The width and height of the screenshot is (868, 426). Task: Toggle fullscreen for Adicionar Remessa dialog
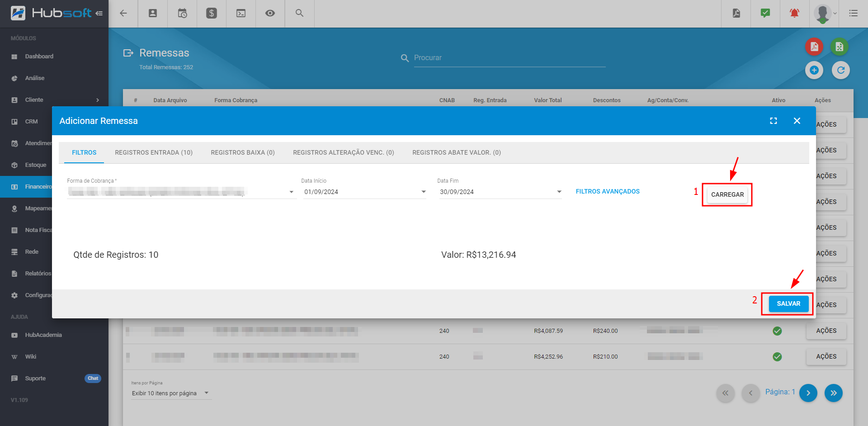pos(774,121)
